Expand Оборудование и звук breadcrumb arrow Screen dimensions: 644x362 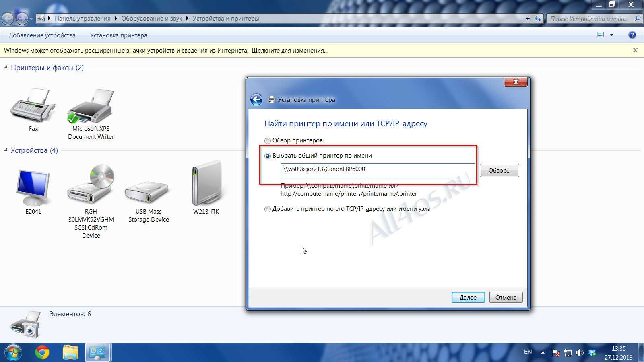tap(187, 19)
